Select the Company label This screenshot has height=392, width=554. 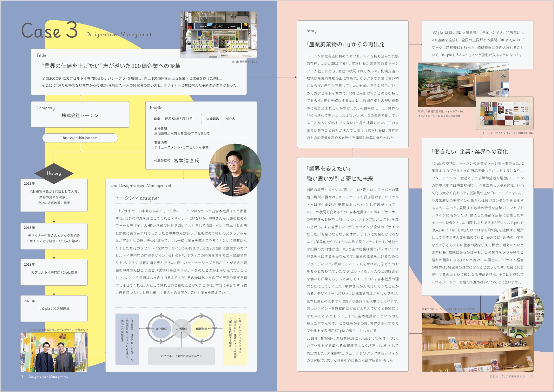(x=46, y=108)
